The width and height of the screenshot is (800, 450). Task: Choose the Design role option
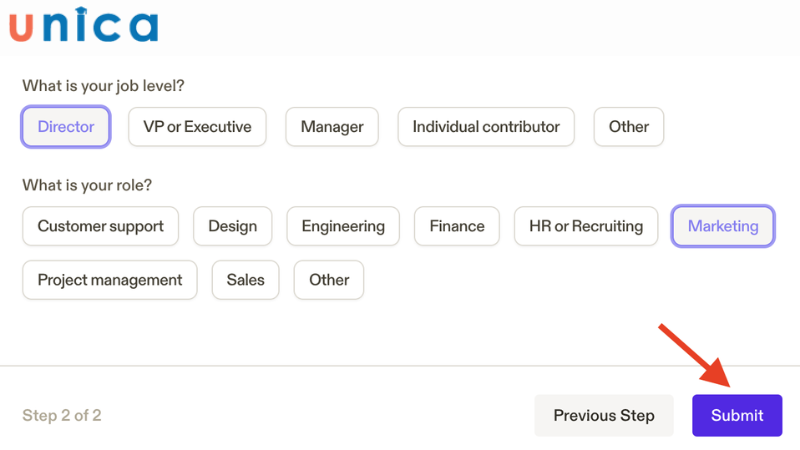point(233,226)
